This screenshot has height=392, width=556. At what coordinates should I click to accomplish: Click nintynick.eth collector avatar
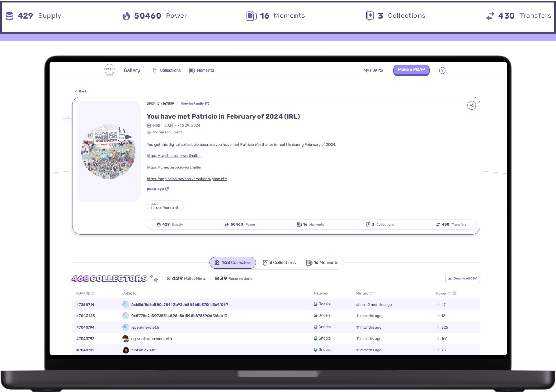pos(125,350)
